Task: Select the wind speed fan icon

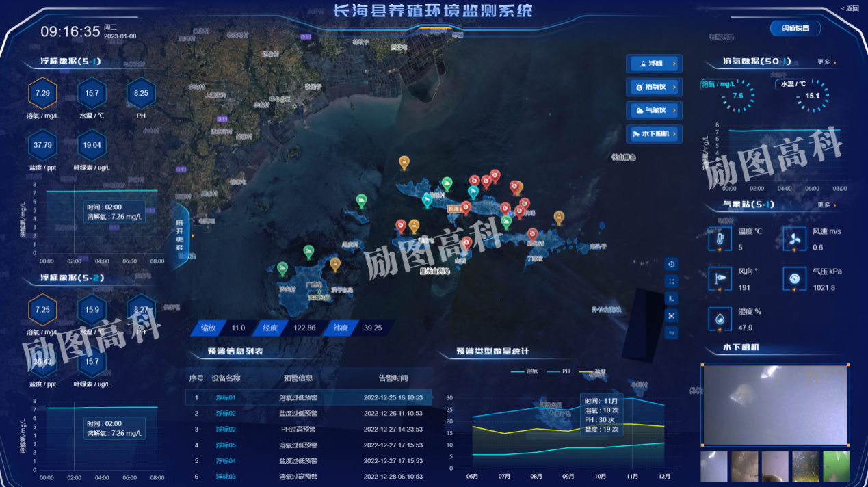Action: (793, 239)
